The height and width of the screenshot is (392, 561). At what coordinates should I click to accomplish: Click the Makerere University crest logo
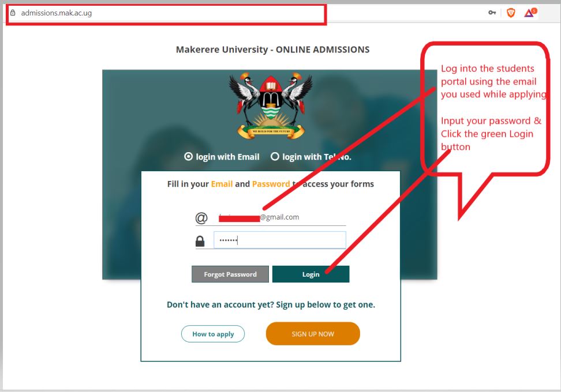click(x=271, y=106)
